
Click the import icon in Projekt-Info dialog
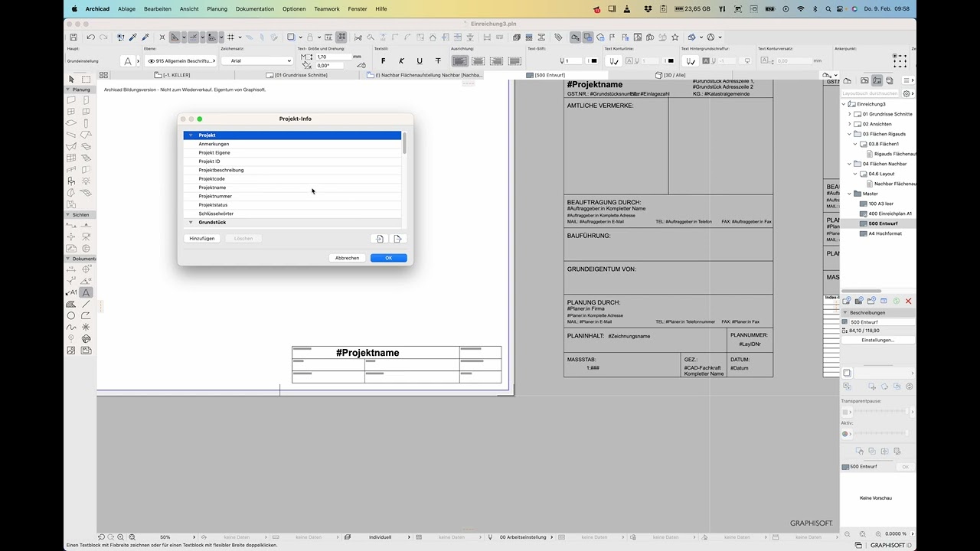point(380,239)
